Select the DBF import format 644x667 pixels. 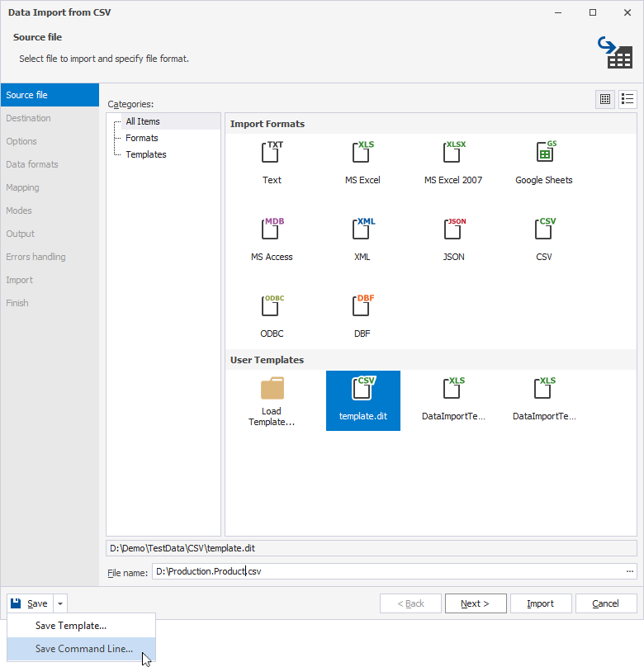point(362,305)
